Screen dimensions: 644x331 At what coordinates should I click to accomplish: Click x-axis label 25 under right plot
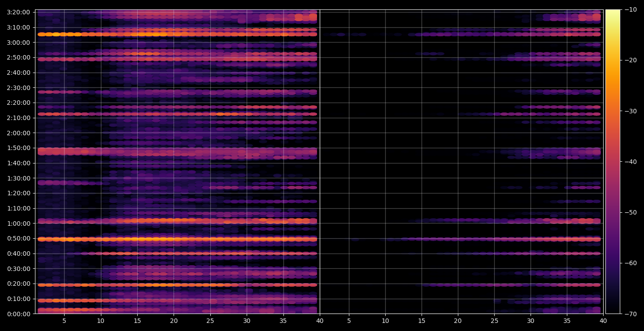click(x=494, y=321)
